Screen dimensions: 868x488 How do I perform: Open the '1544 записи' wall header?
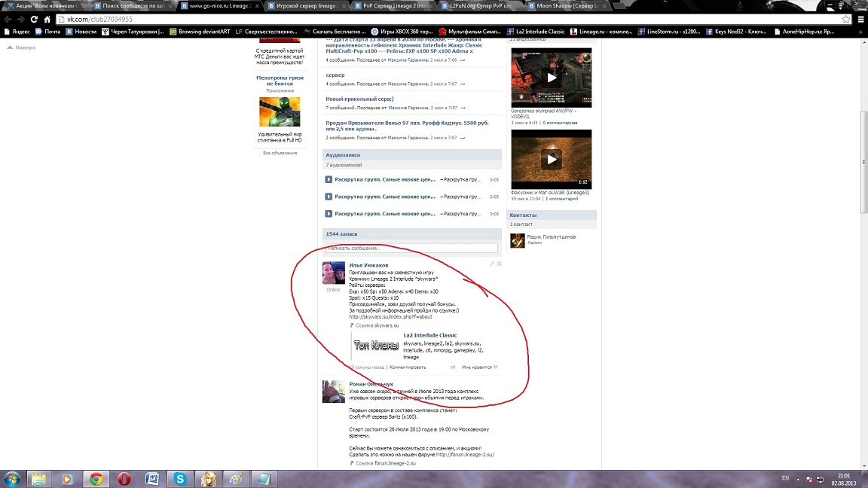click(412, 234)
